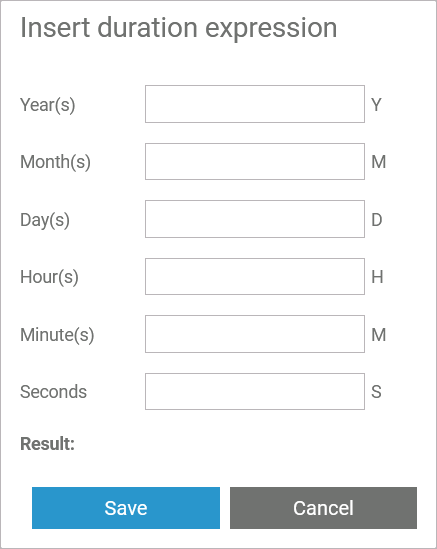The image size is (437, 549).
Task: Click the S suffix beside Seconds field
Action: 376,391
